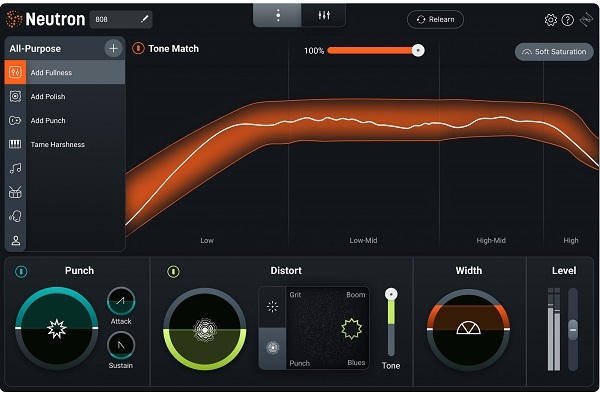
Task: Open the help question mark icon
Action: [x=567, y=20]
